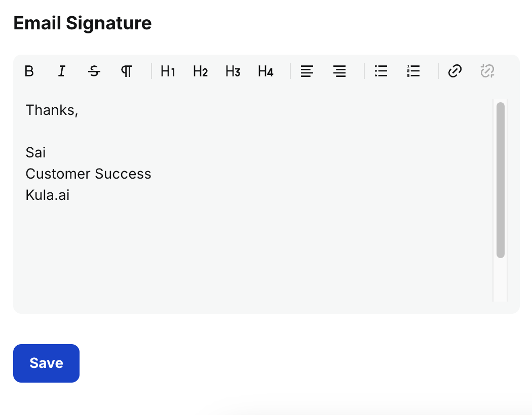Screen dimensions: 532x415
Task: Align signature text to the right
Action: point(339,71)
